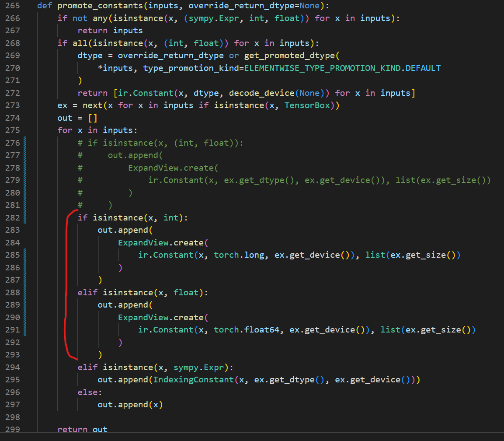Click line number 272 in the gutter
Viewport: 504px width, 441px height.
(x=13, y=93)
